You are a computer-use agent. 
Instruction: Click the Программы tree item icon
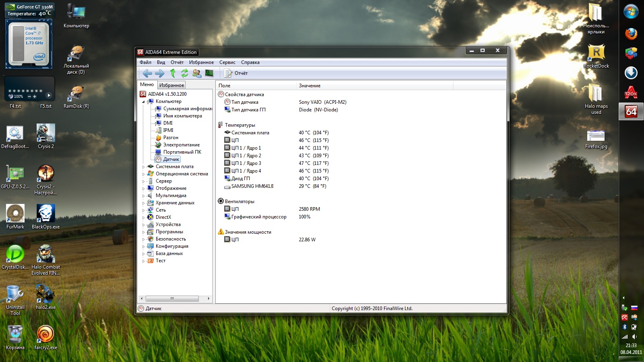[151, 232]
